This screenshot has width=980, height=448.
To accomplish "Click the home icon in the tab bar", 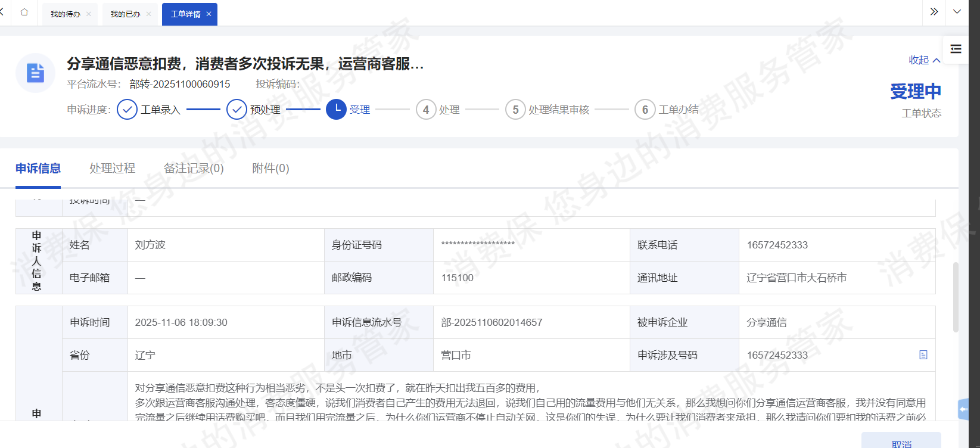I will 24,13.
